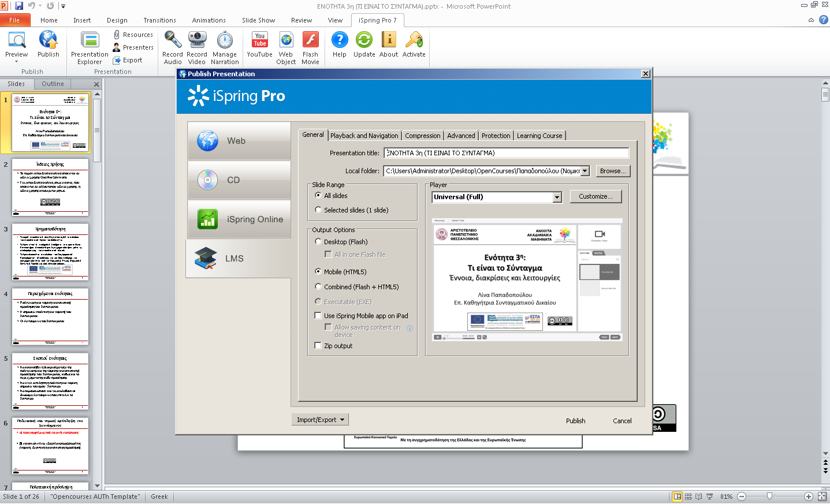This screenshot has width=830, height=504.
Task: Expand the Preview button dropdown arrow
Action: (x=16, y=62)
